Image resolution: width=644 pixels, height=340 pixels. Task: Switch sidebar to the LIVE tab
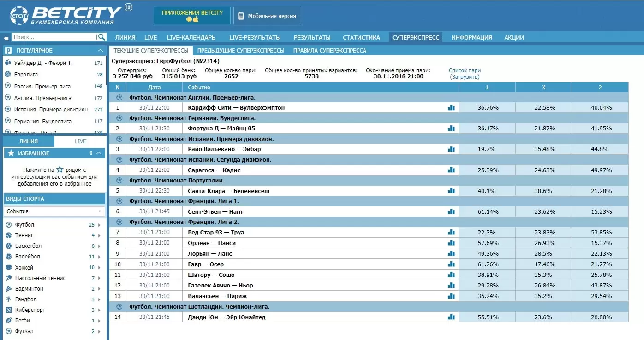[80, 141]
